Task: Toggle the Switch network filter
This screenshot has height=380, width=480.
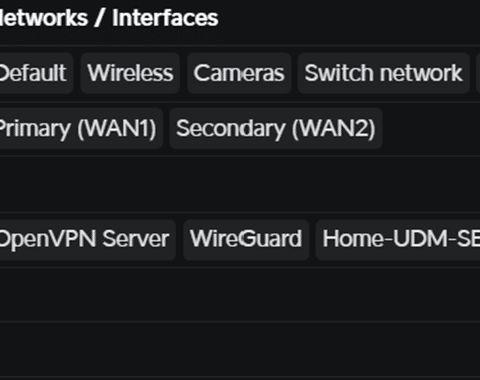Action: (383, 73)
